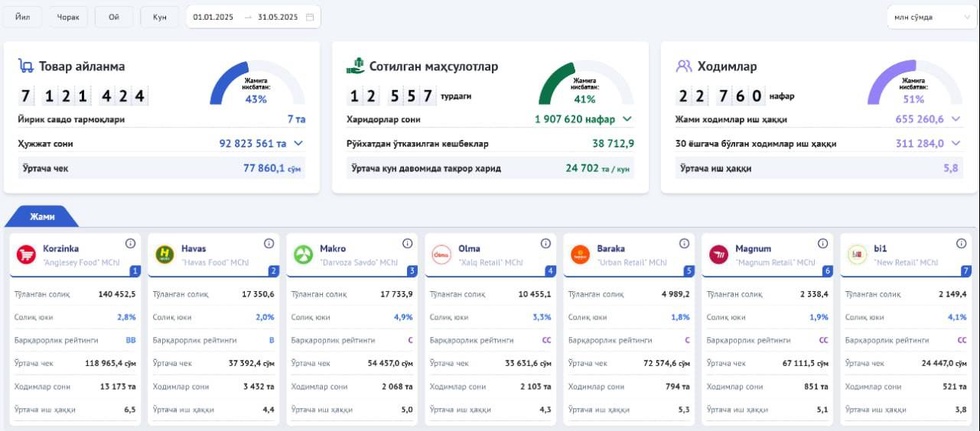Open info icon on Makro card
This screenshot has width=980, height=431.
(407, 243)
